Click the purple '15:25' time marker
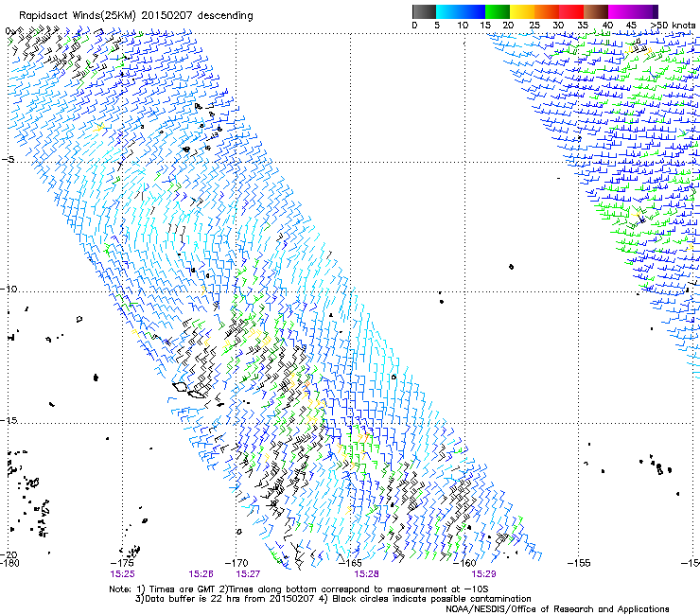This screenshot has width=700, height=615. pyautogui.click(x=122, y=574)
